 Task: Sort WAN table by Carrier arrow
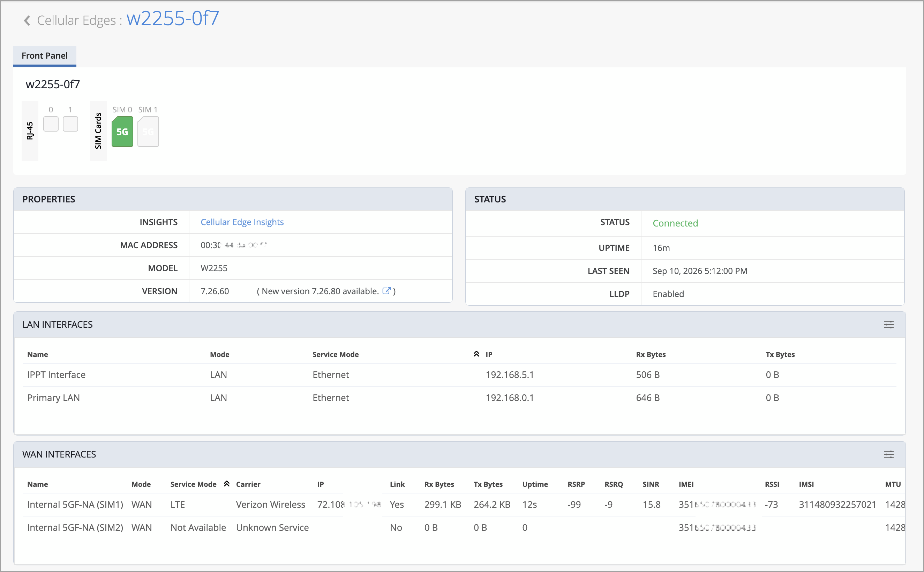[x=226, y=483]
